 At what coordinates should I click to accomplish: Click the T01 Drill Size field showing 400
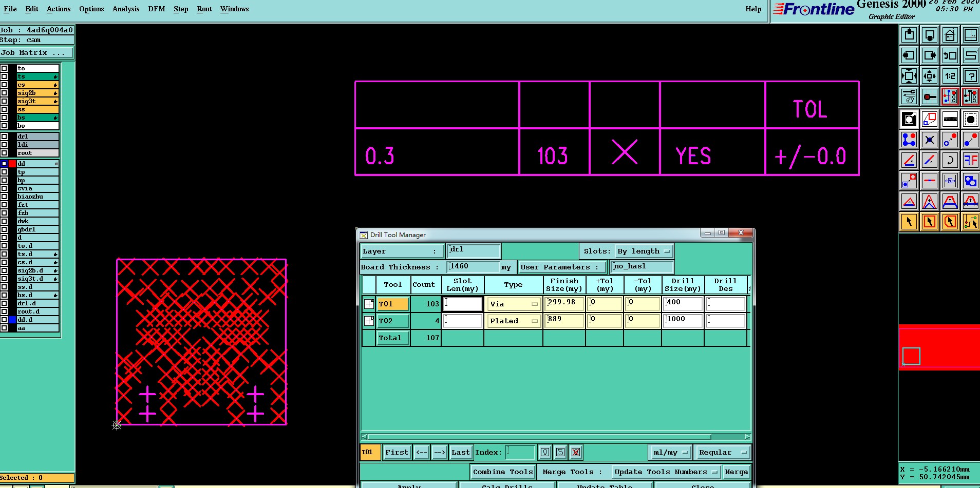(683, 304)
